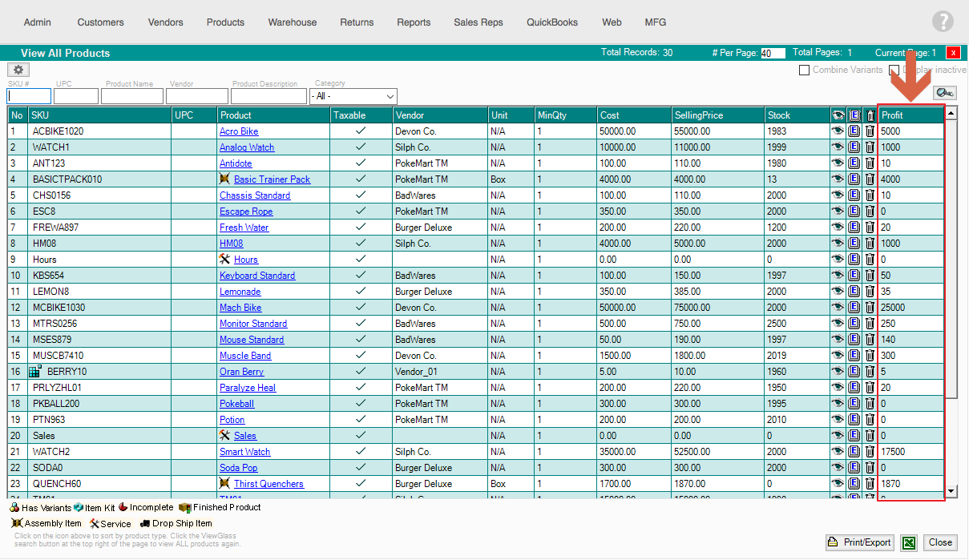The height and width of the screenshot is (560, 969).
Task: Sort by Finished Product icon
Action: (x=184, y=507)
